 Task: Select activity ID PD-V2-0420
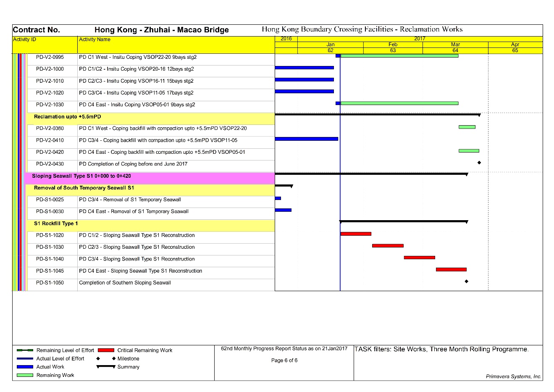(x=50, y=152)
